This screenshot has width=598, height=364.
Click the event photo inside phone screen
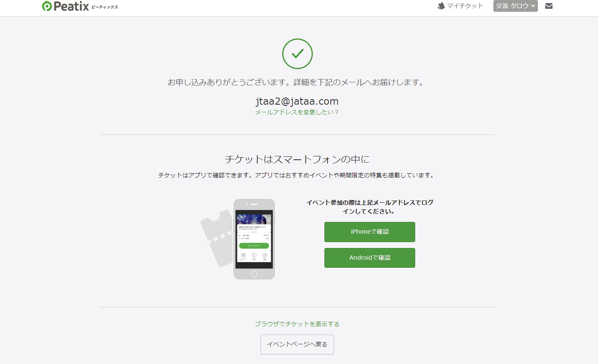[x=254, y=219]
